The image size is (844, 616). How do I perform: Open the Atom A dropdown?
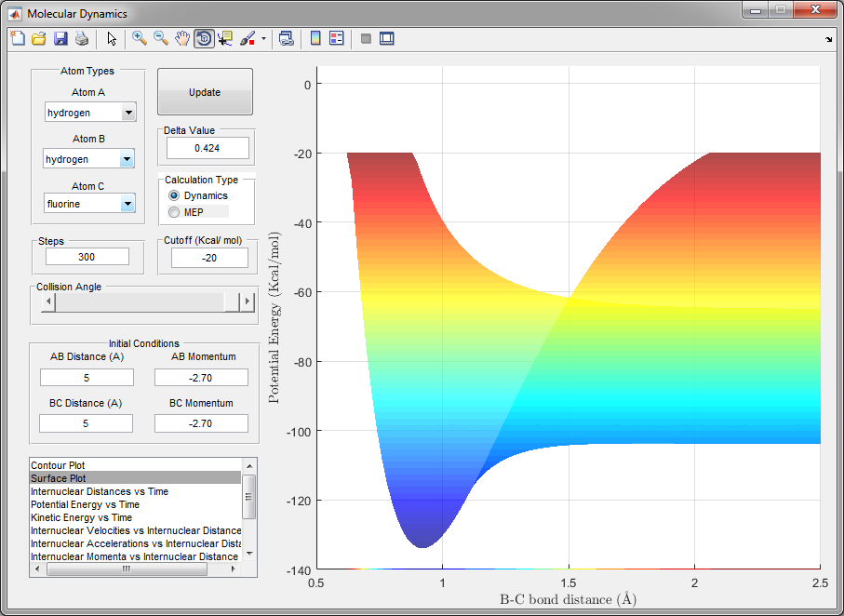[x=128, y=113]
